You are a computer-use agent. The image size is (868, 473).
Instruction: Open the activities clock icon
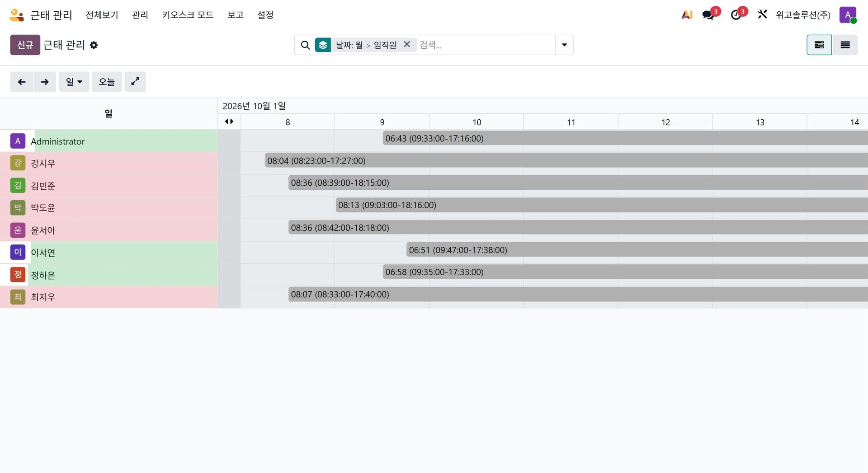[736, 15]
